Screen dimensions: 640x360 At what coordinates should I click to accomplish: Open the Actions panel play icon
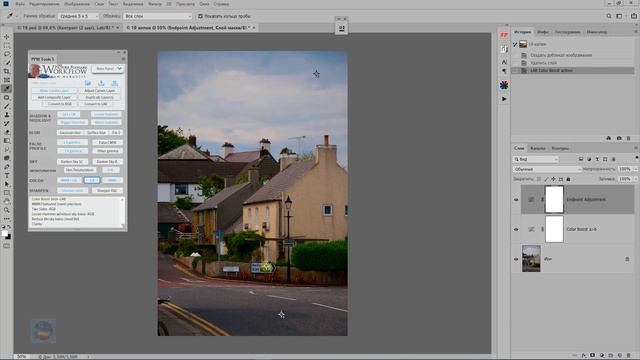click(504, 99)
